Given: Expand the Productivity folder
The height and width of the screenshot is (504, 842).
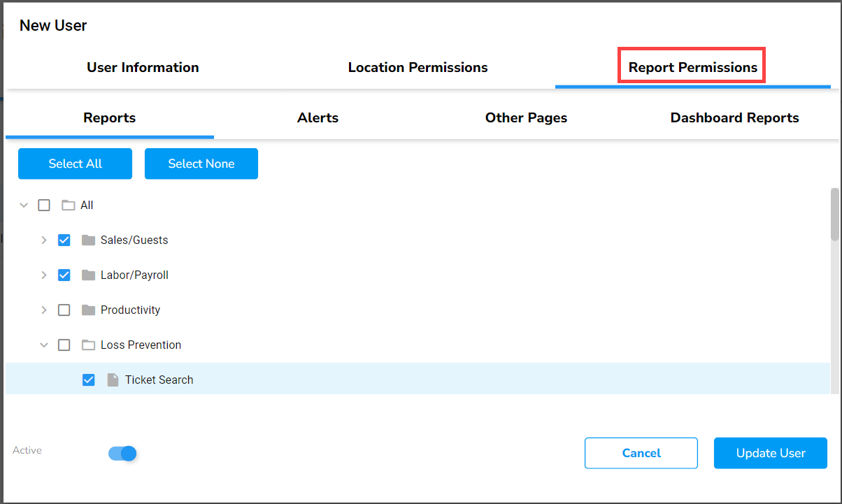Looking at the screenshot, I should (44, 310).
